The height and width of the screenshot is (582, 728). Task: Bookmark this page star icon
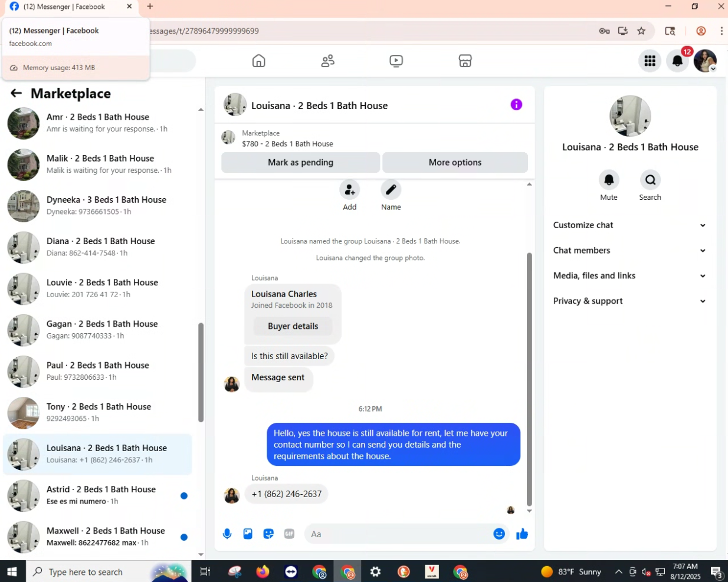[x=641, y=31]
